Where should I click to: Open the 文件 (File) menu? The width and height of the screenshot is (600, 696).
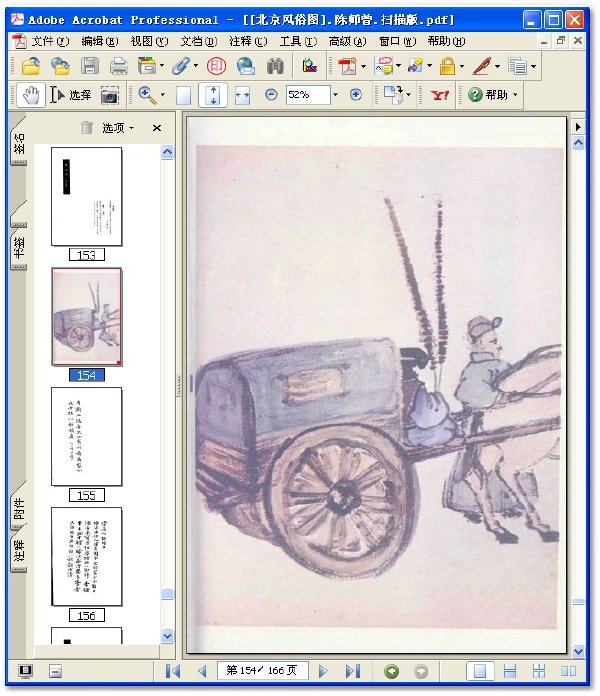click(x=50, y=41)
